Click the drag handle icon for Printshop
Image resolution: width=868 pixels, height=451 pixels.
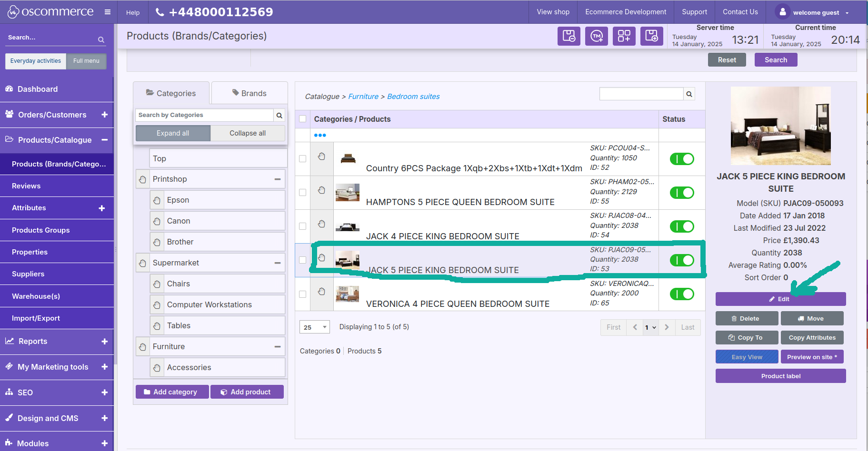point(142,179)
